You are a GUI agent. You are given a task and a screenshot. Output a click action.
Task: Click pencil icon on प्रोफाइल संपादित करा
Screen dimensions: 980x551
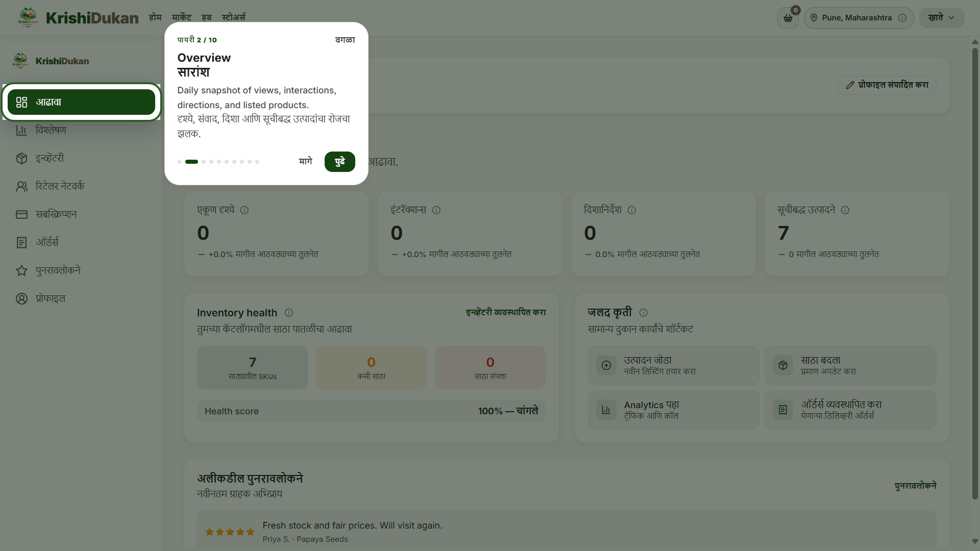850,85
